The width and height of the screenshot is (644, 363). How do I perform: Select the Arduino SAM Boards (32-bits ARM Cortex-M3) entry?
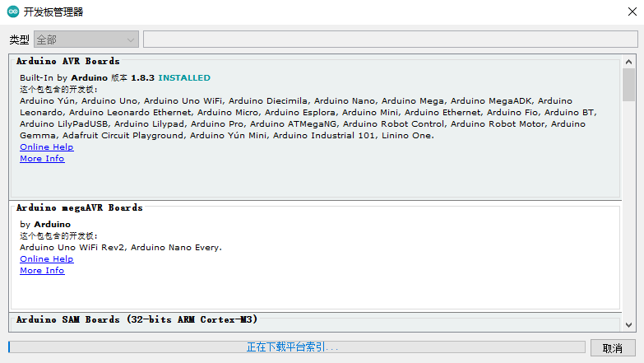(x=316, y=322)
